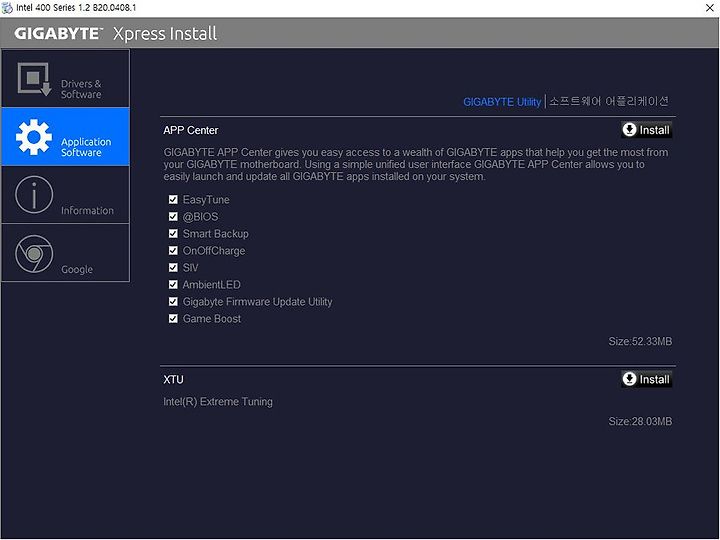The width and height of the screenshot is (720, 540).
Task: Click the Intel(R) Extreme Tuning description
Action: click(218, 402)
